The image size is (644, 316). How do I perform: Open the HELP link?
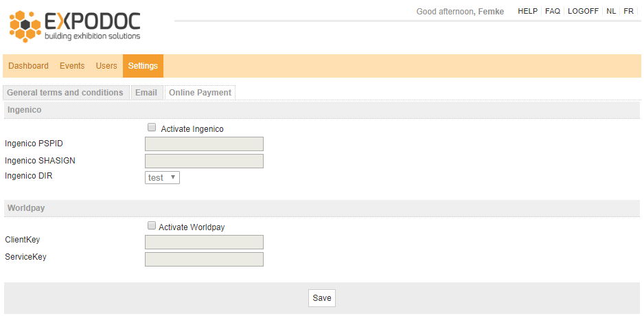528,11
